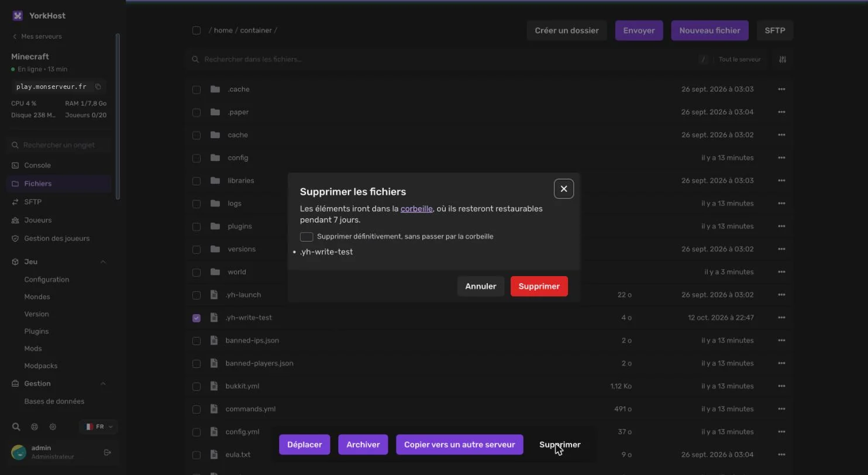
Task: Uncheck the .yh-write-test file checkbox
Action: pyautogui.click(x=197, y=318)
